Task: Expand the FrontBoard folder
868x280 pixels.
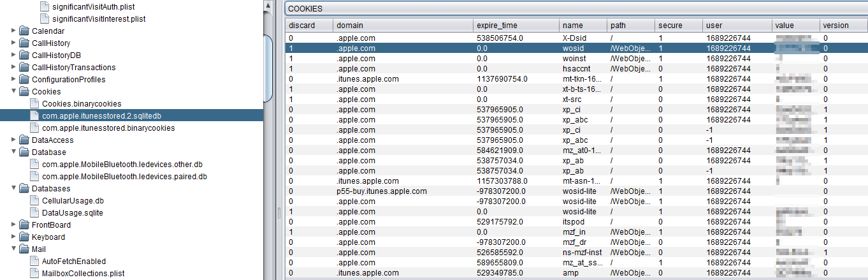Action: click(14, 225)
